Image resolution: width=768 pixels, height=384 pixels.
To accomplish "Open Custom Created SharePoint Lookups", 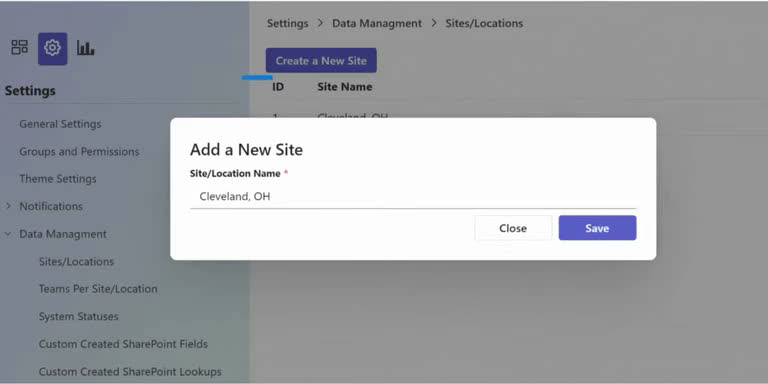I will pyautogui.click(x=130, y=372).
